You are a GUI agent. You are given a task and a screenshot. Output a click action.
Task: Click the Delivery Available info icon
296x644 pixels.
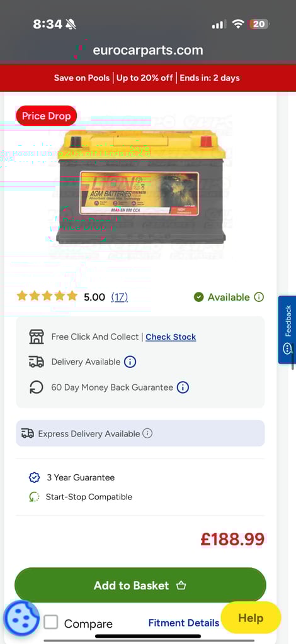pos(130,362)
